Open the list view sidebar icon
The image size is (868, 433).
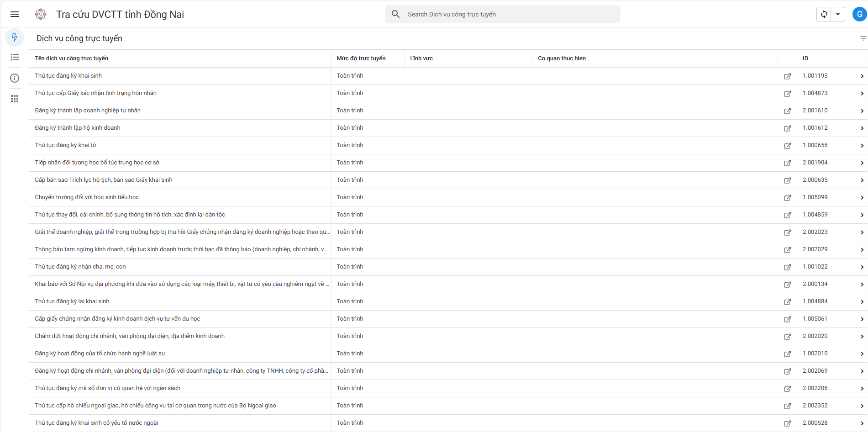tap(15, 57)
